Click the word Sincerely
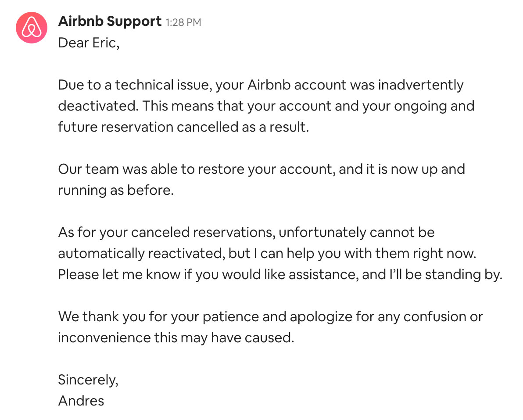523x420 pixels. tap(88, 380)
